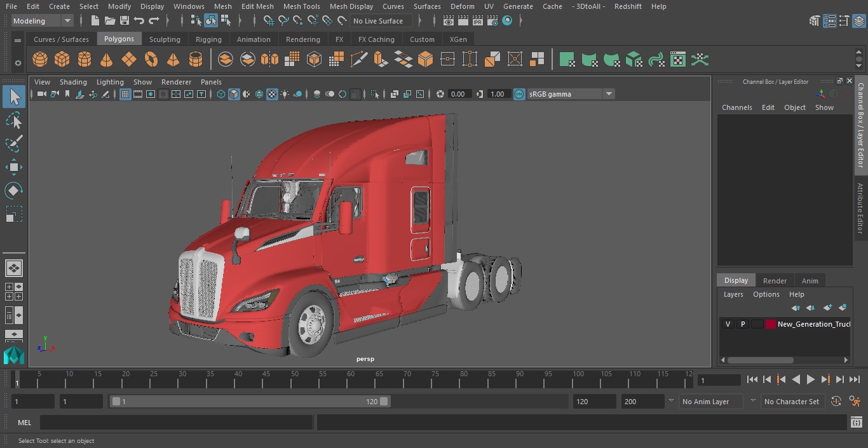Viewport: 868px width, 448px height.
Task: Click the red layer color swatch
Action: point(771,324)
